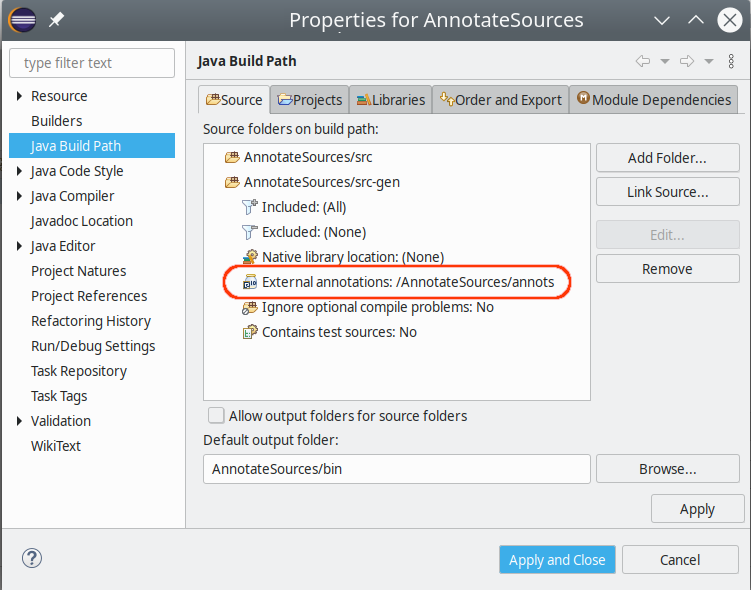
Task: Select Java Build Path in the sidebar
Action: 92,146
